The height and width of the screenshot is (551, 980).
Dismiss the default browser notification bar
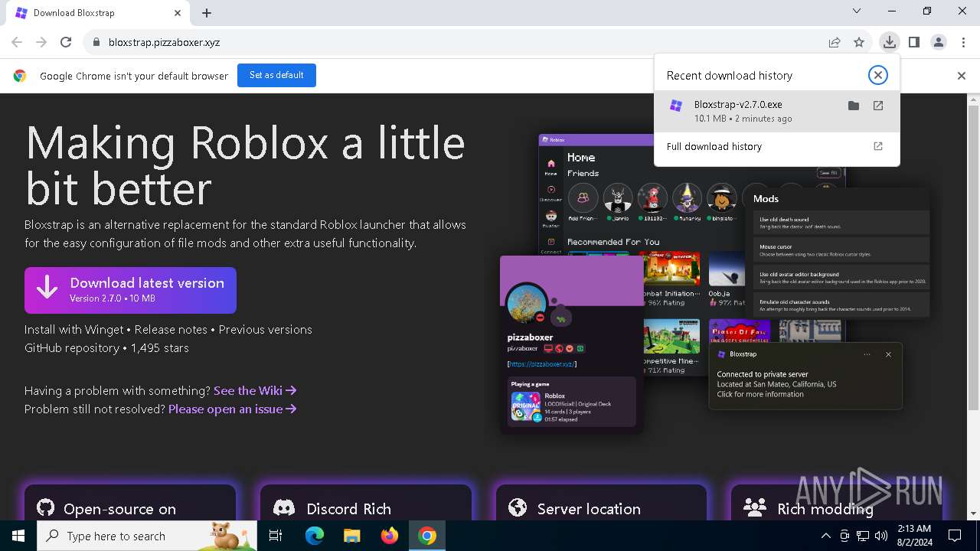(962, 76)
